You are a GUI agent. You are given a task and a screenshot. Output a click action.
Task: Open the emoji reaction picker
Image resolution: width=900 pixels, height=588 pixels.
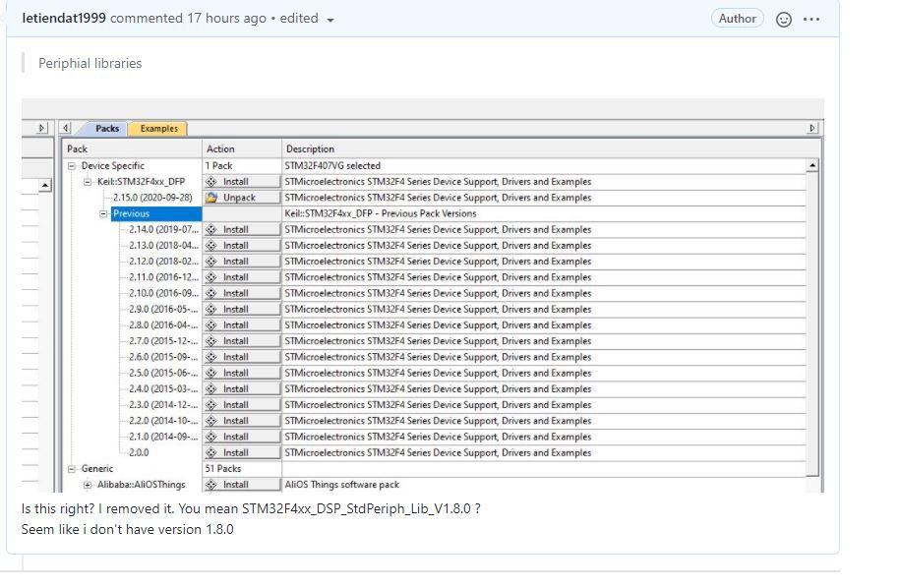point(784,20)
